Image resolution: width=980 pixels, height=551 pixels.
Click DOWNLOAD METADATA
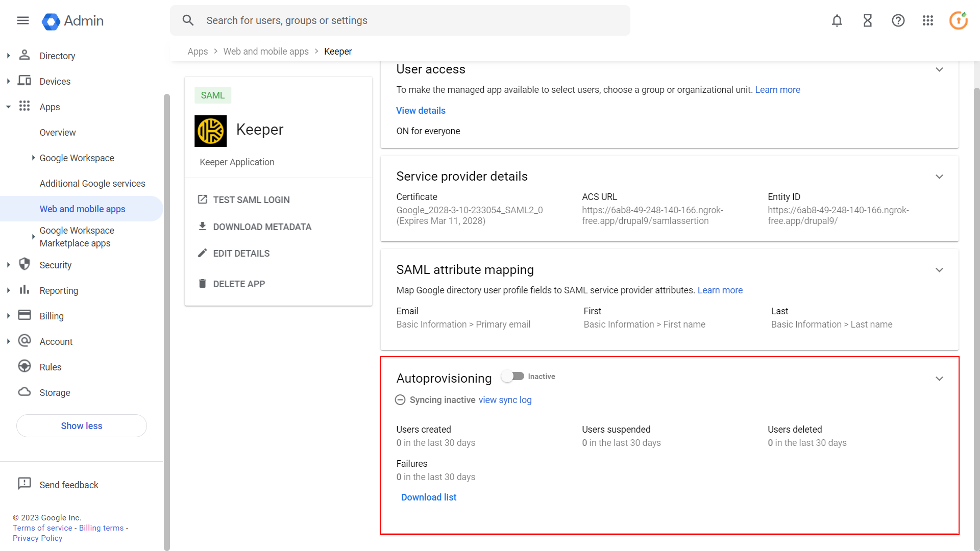coord(262,227)
